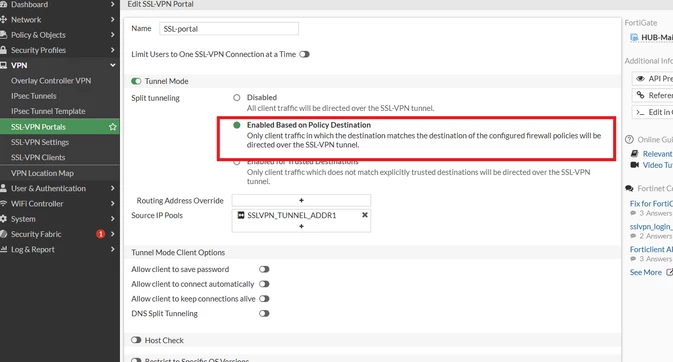Click the Fortinet Community chat icon
The width and height of the screenshot is (673, 362).
point(629,189)
